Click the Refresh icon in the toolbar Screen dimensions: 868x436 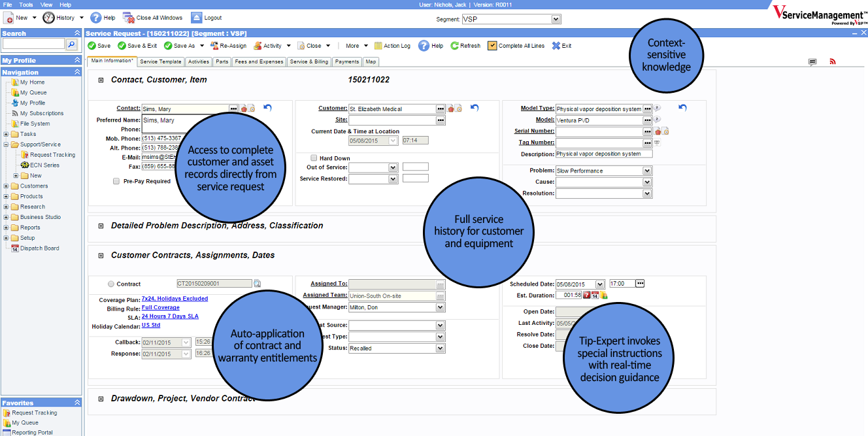(454, 46)
